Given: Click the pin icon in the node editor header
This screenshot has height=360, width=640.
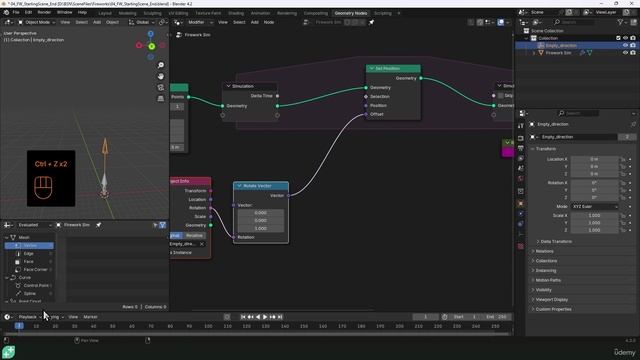Looking at the screenshot, I should click(371, 22).
